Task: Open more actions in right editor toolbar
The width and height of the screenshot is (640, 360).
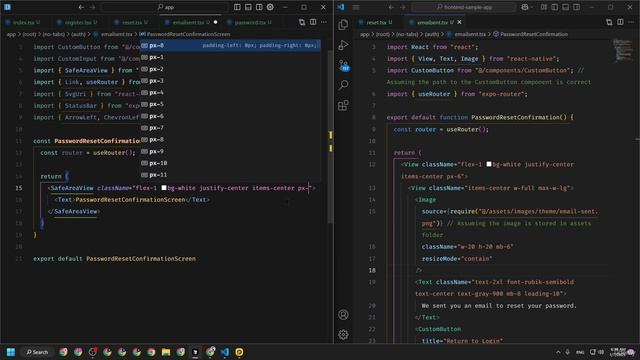Action: click(631, 22)
